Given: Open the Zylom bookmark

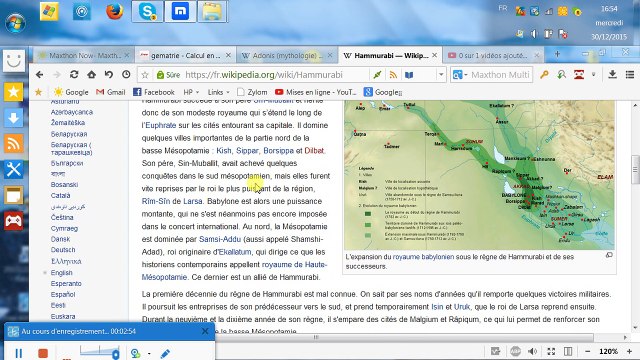Looking at the screenshot, I should 252,92.
